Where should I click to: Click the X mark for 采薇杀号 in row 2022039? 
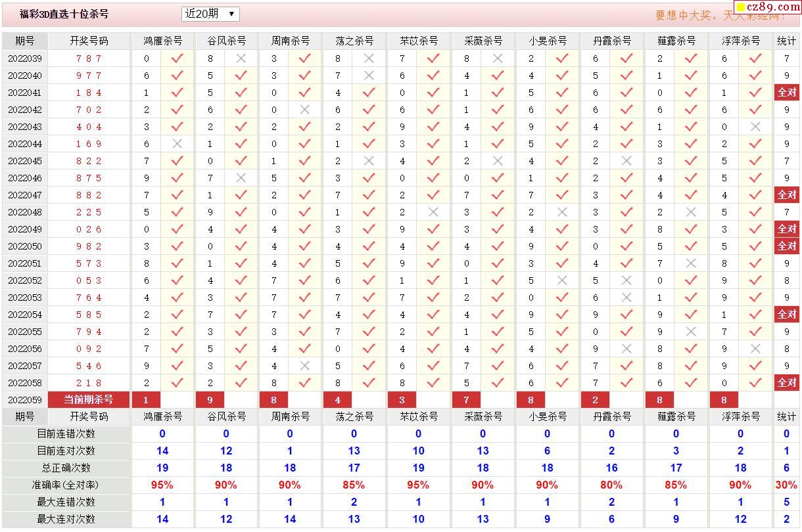498,58
